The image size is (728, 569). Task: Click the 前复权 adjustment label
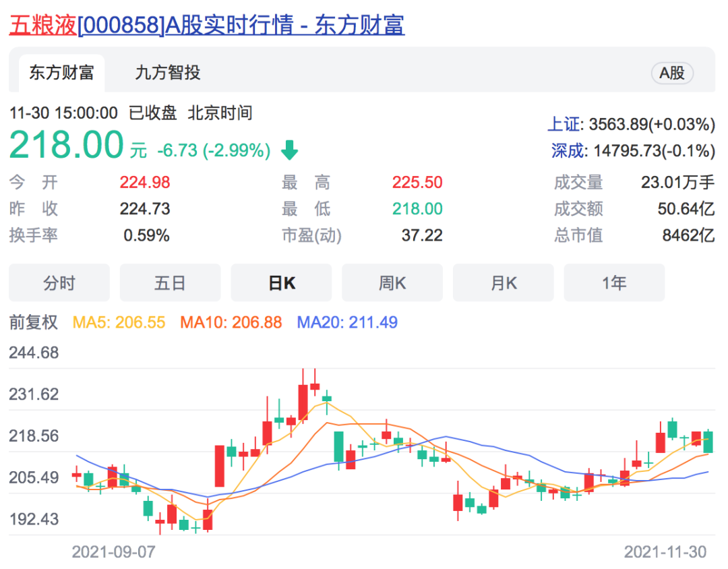(x=34, y=323)
